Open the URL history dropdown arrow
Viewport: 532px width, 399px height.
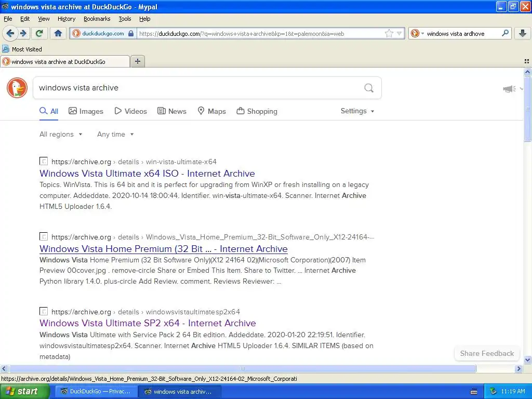(400, 33)
